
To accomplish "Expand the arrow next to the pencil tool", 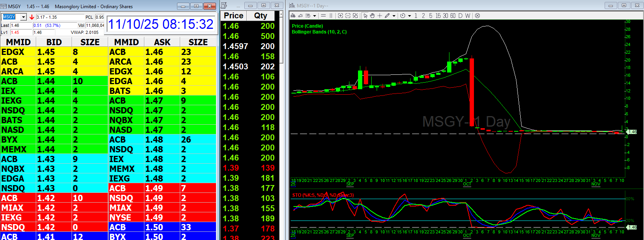I will click(394, 16).
